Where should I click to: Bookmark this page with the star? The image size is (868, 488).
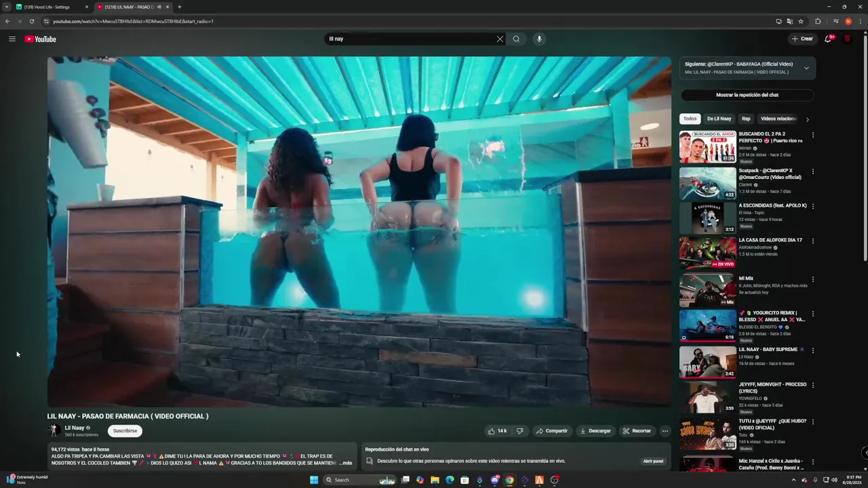tap(801, 21)
